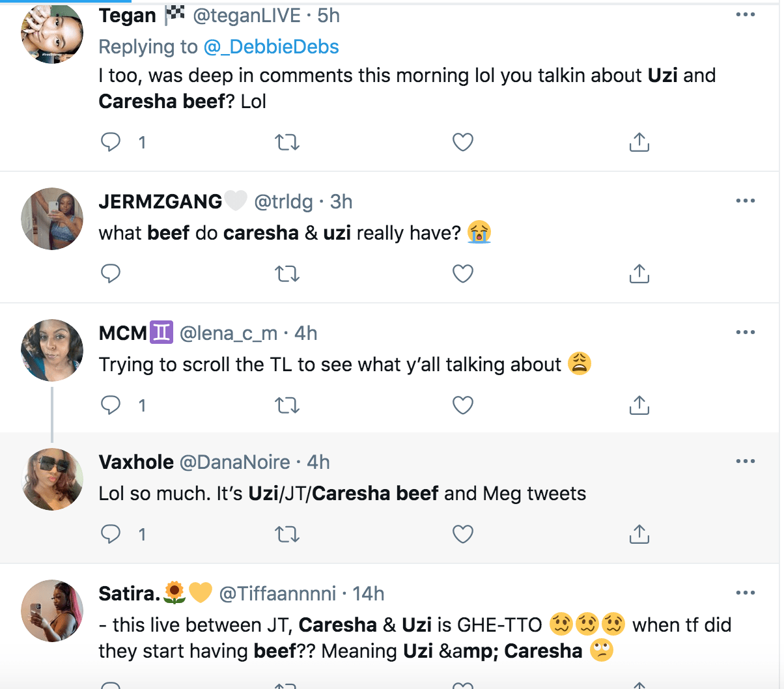Image resolution: width=784 pixels, height=689 pixels.
Task: View Tegan's profile avatar
Action: [52, 34]
